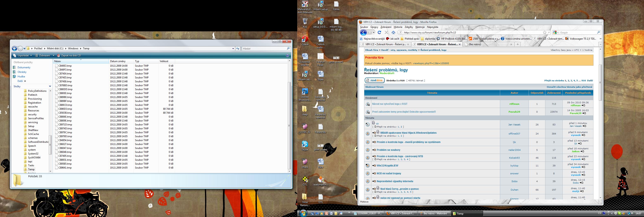Bookmark page with the star icon
Image resolution: width=644 pixels, height=217 pixels.
pyautogui.click(x=545, y=32)
